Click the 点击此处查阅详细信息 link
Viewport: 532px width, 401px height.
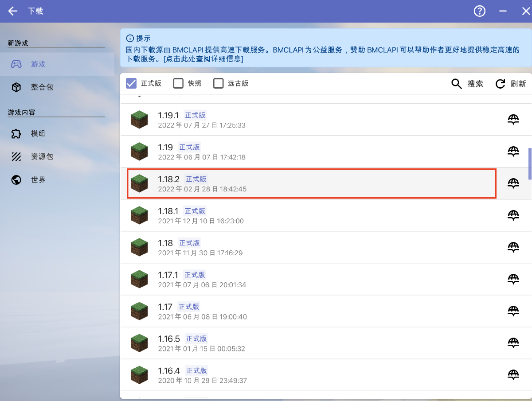click(x=203, y=58)
